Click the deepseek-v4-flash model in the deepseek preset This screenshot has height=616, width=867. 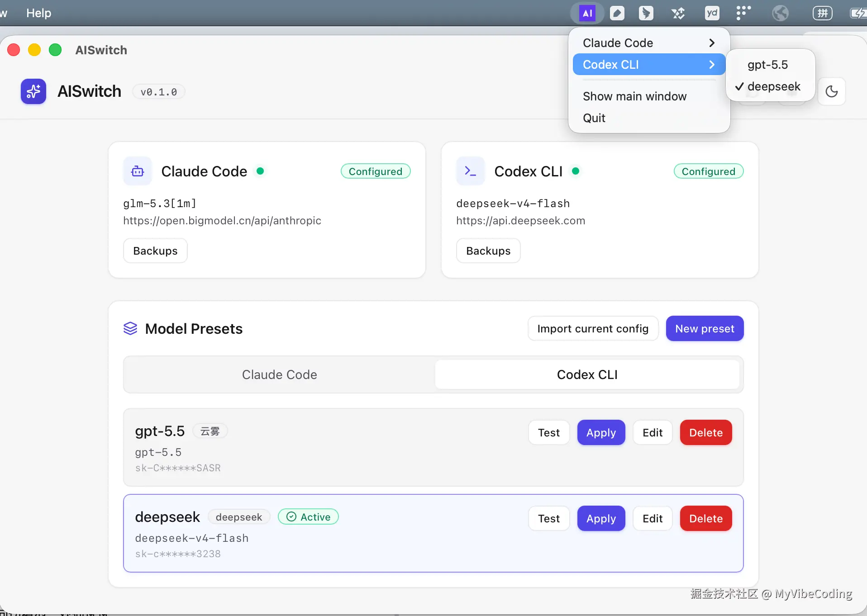192,538
